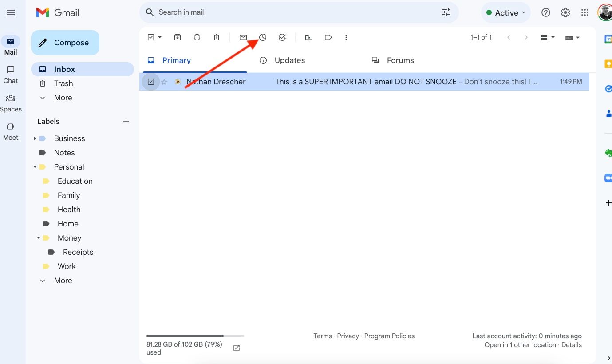
Task: Toggle importance marker on Nathan Drescher email
Action: click(x=178, y=82)
